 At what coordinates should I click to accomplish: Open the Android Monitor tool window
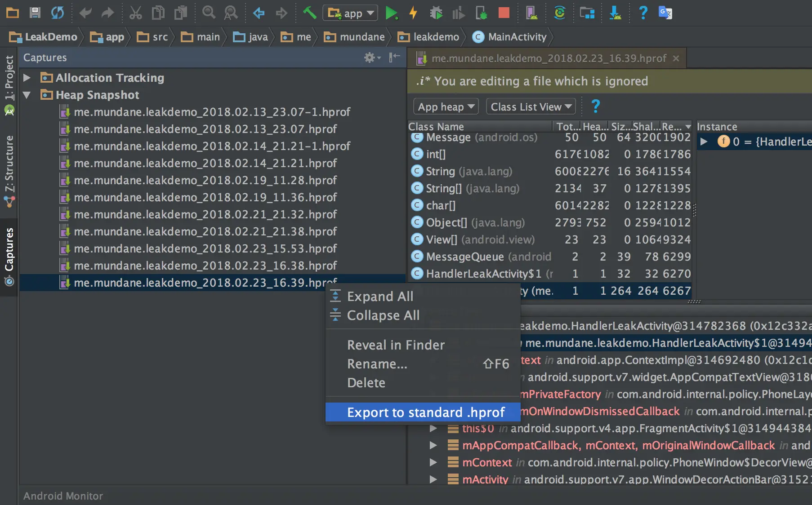(63, 496)
